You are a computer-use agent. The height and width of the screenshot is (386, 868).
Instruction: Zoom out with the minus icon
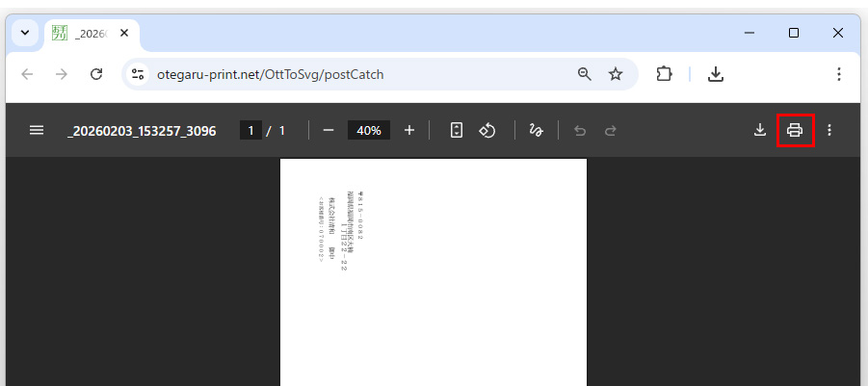coord(329,130)
